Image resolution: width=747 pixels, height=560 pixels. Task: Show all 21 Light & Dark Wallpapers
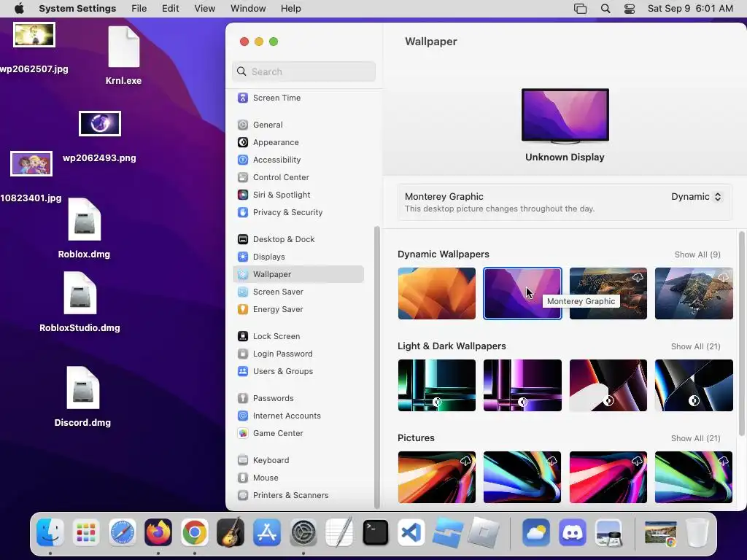coord(695,346)
